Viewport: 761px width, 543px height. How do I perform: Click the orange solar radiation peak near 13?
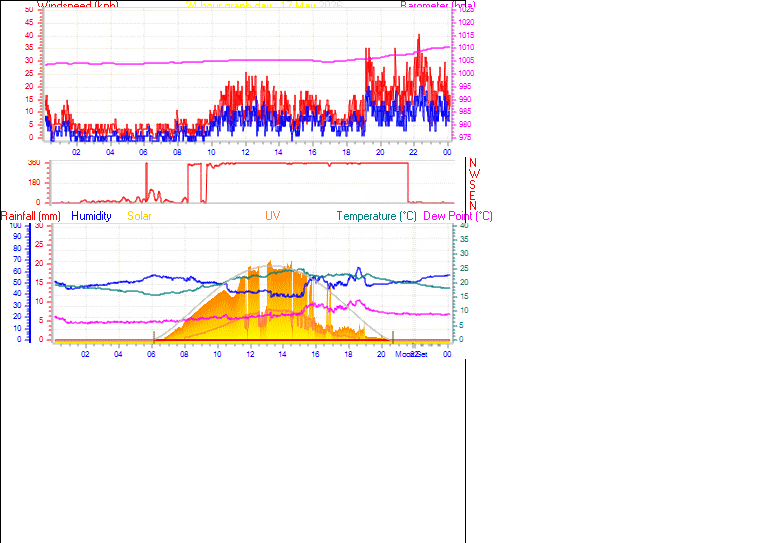(x=270, y=263)
